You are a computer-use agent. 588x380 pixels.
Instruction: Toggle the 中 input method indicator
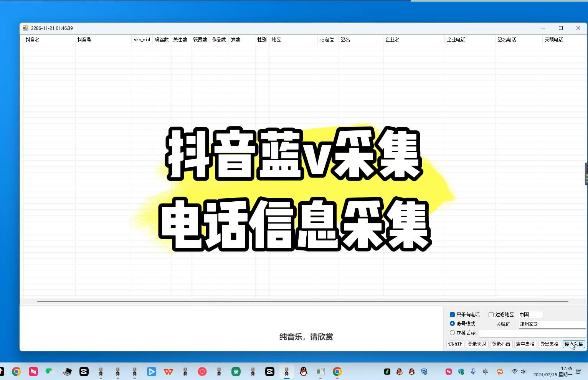486,372
